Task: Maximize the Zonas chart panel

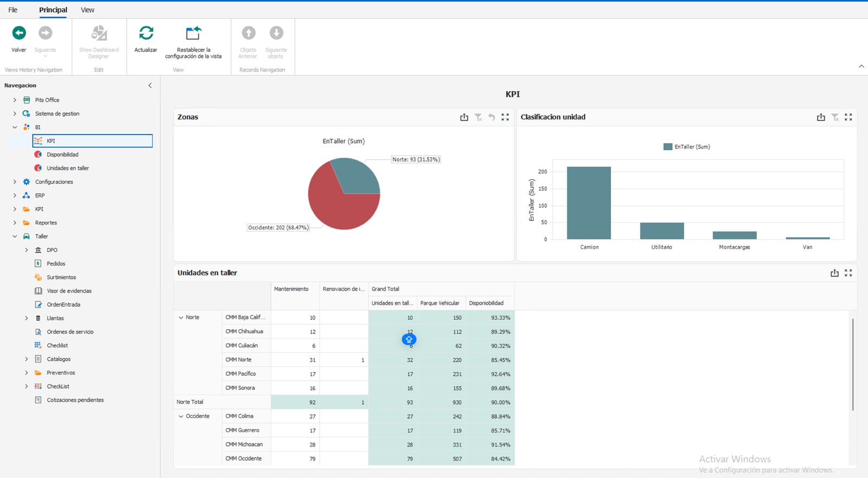Action: click(x=505, y=117)
